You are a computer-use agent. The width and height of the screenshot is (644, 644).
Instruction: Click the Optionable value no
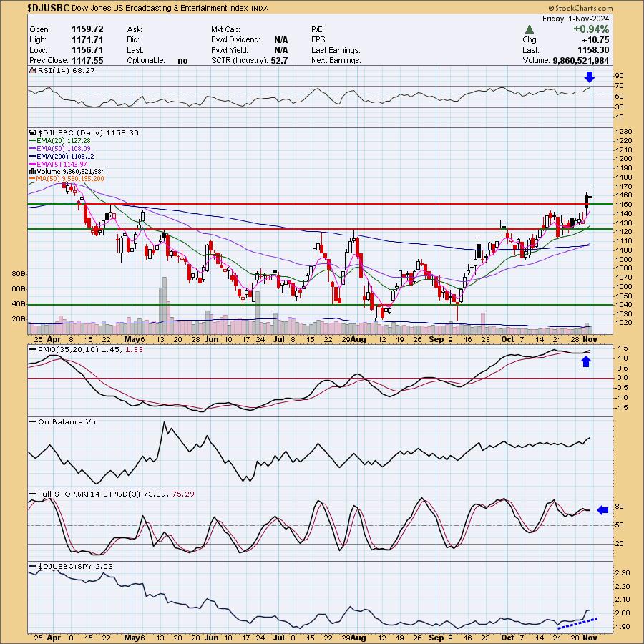pos(182,60)
